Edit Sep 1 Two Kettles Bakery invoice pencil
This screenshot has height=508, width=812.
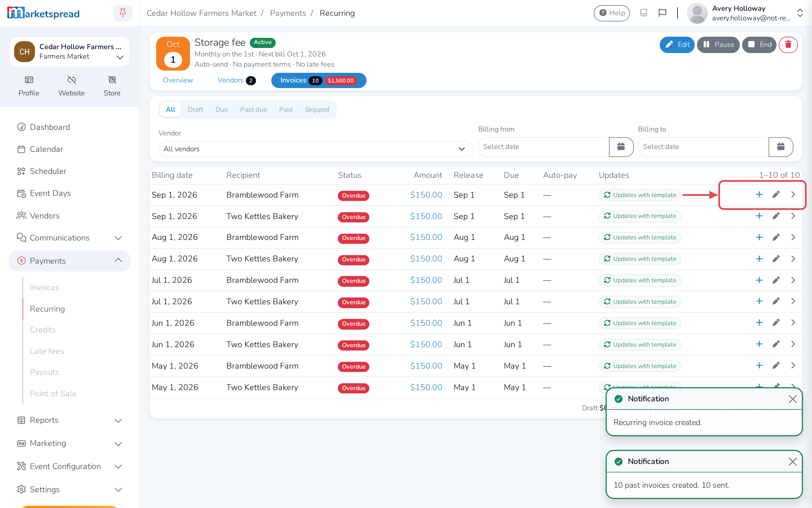click(776, 216)
